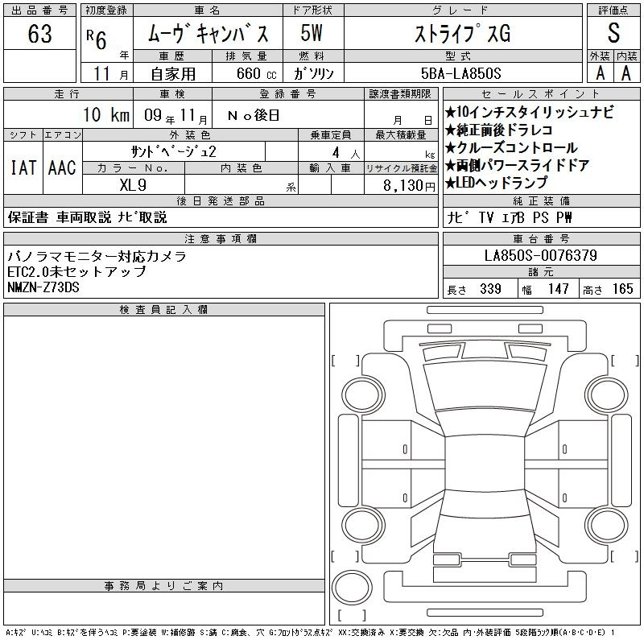
Task: Click chassis number "LA850S-0076379"
Action: (541, 256)
